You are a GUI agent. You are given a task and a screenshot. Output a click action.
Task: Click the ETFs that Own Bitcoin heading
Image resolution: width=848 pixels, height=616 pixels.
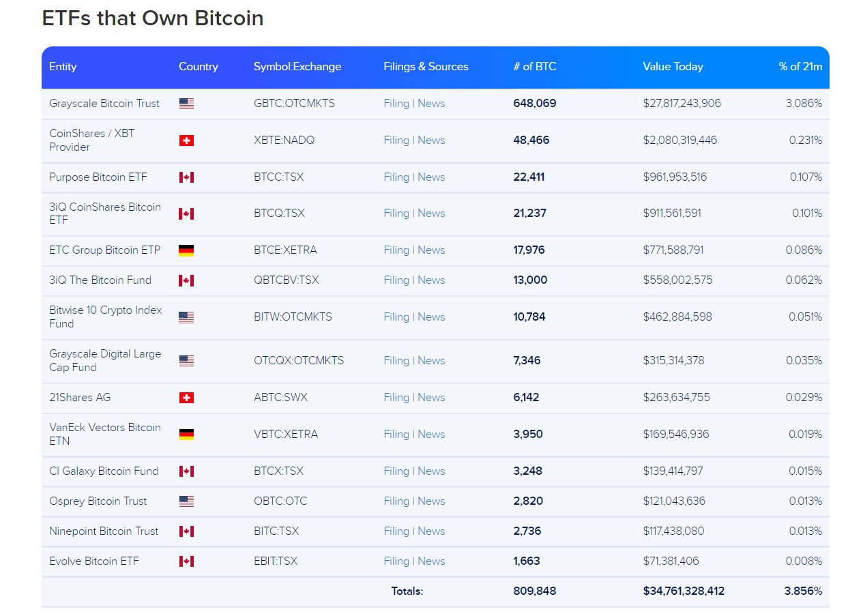pos(153,18)
